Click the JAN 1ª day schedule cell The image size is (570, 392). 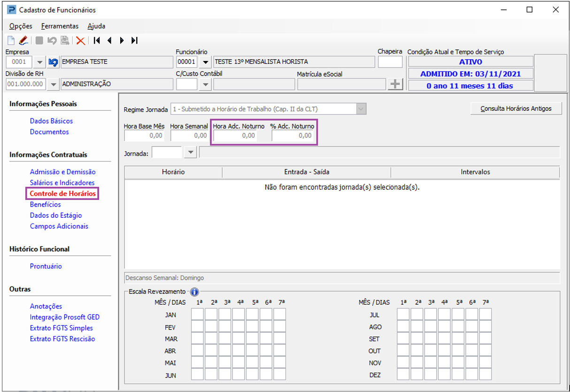coord(197,315)
